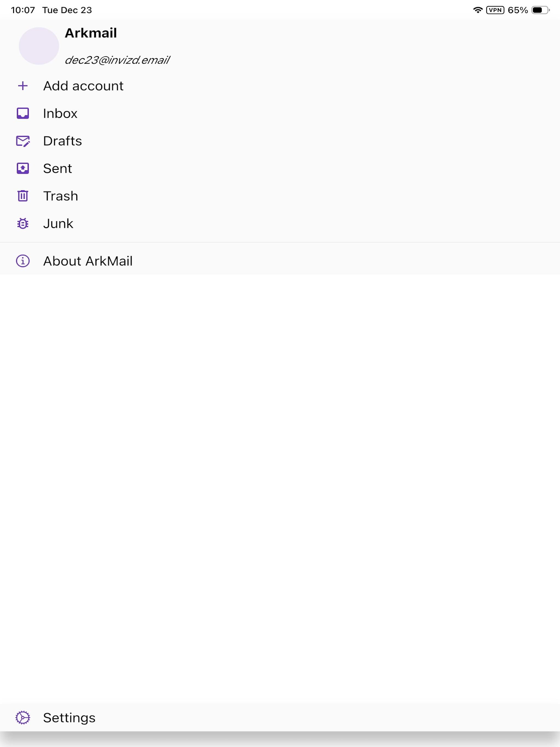Viewport: 560px width, 747px height.
Task: Select the Arkmail account name
Action: pos(91,33)
